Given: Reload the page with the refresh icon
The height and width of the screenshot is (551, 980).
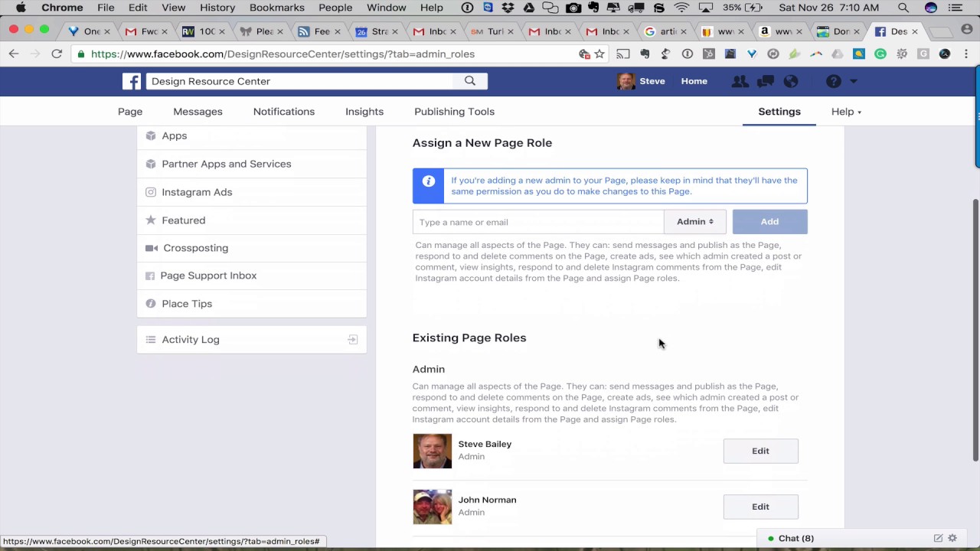Looking at the screenshot, I should tap(57, 54).
